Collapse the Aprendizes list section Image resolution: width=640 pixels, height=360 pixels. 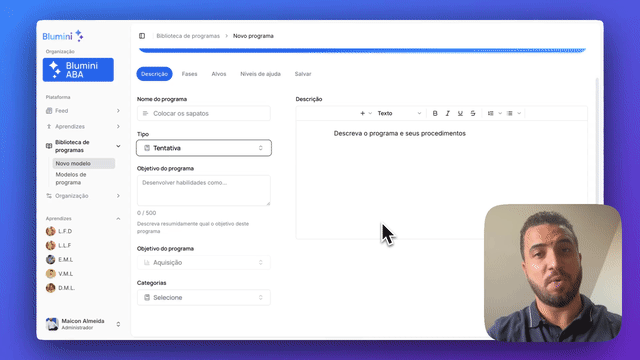(x=118, y=219)
